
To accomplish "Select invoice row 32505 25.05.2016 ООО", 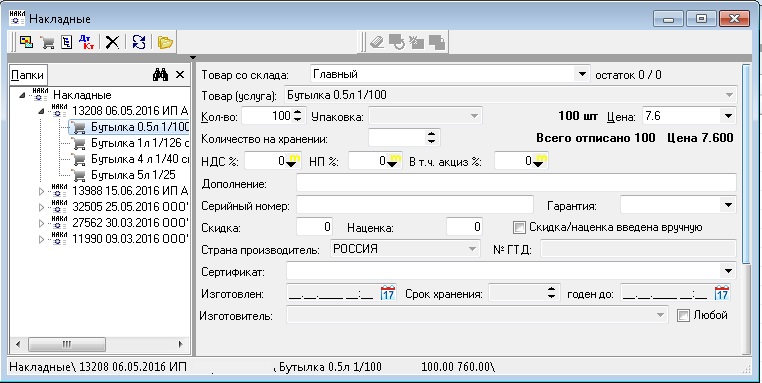I will (130, 207).
